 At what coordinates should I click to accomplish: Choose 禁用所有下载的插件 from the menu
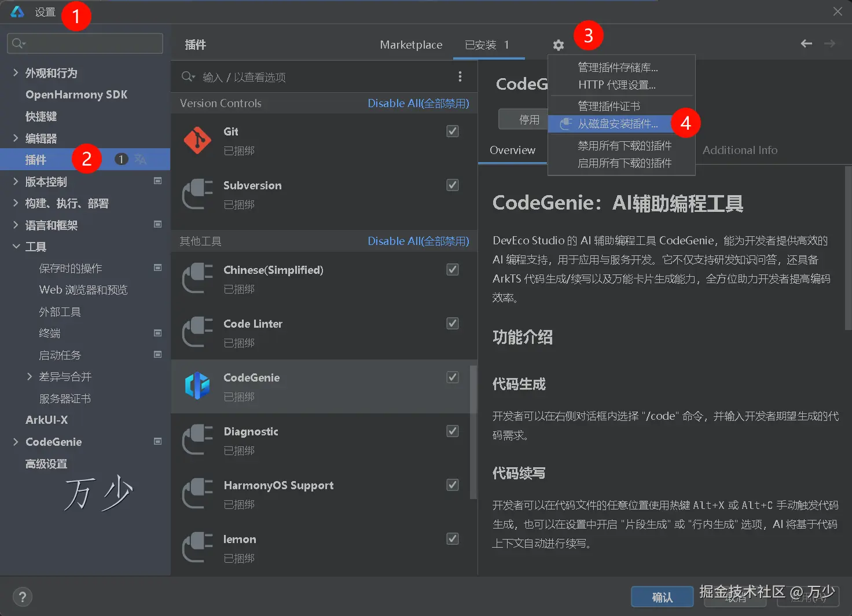click(622, 145)
